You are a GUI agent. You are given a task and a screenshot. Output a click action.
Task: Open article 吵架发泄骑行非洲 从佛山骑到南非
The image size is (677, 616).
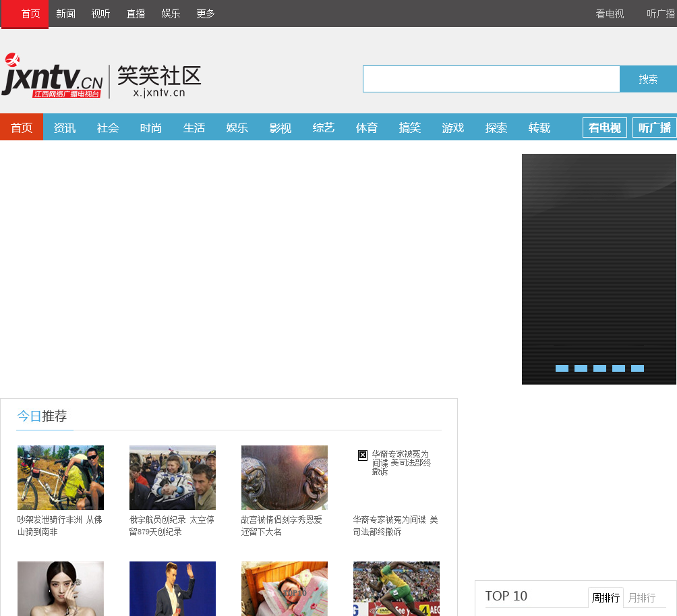(59, 526)
